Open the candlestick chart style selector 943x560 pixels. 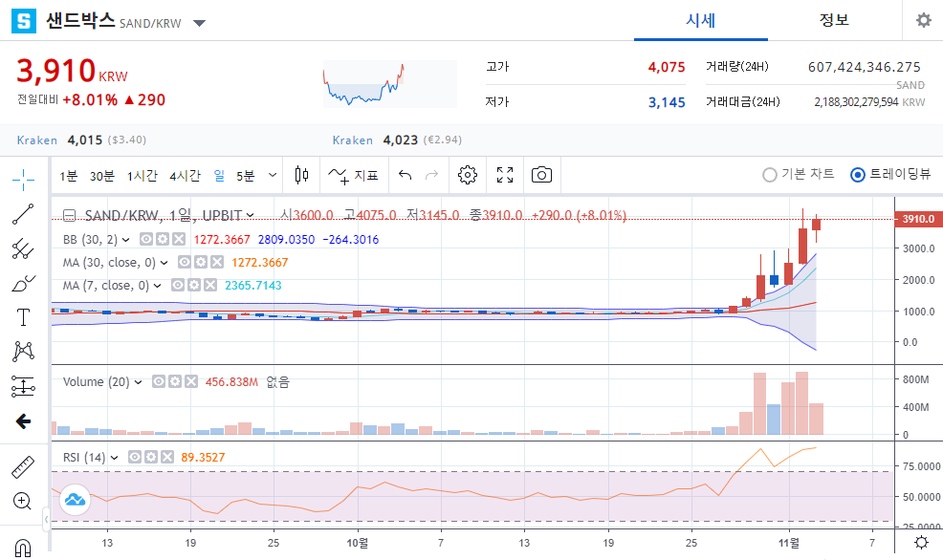tap(301, 175)
